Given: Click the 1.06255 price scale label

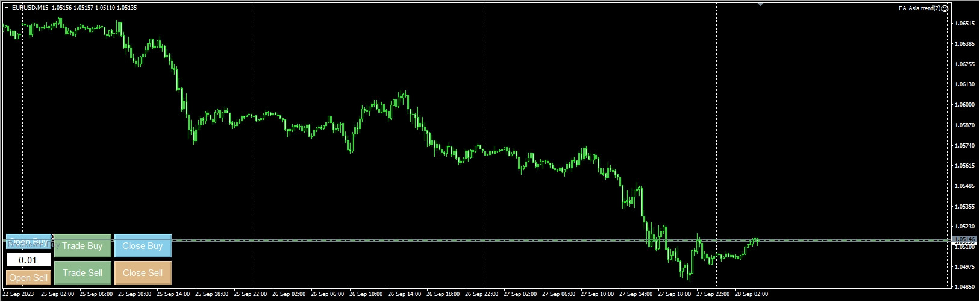Looking at the screenshot, I should pos(965,64).
